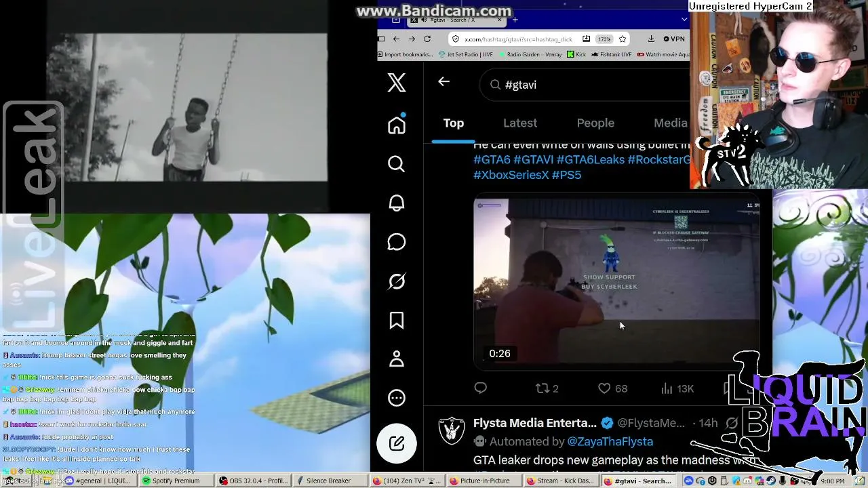
Task: Open the Jet Set Radio LIVE bookmark
Action: (x=466, y=54)
